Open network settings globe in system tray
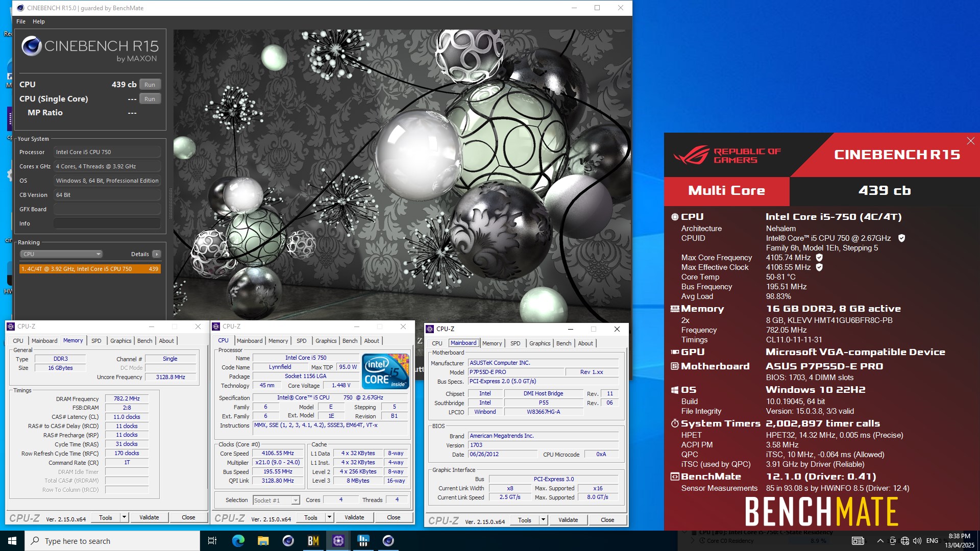Image resolution: width=980 pixels, height=551 pixels. pos(905,541)
